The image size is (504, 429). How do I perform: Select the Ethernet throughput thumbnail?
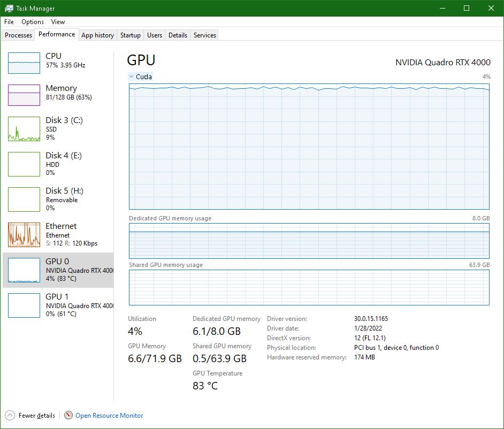(24, 235)
